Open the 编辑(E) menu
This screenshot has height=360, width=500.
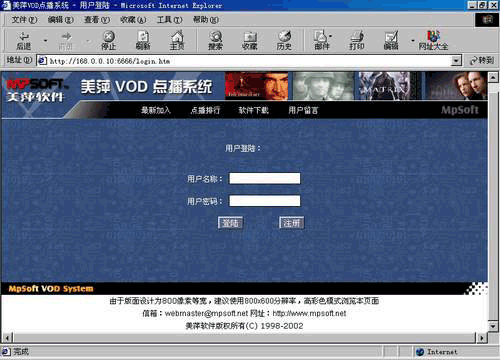(60, 20)
